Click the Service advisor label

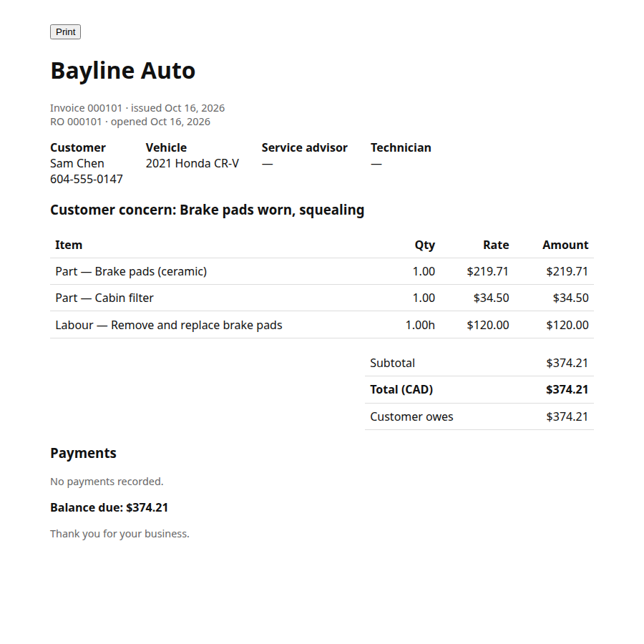pos(305,147)
